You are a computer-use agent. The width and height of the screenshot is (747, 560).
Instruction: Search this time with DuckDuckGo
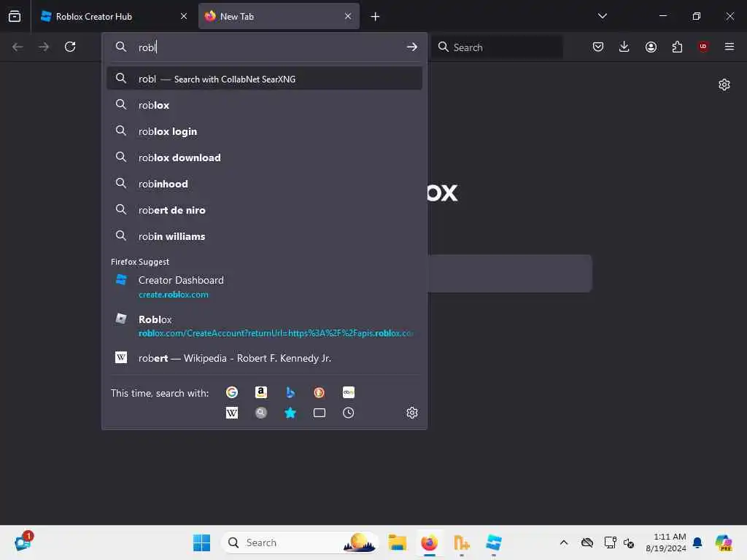[320, 392]
